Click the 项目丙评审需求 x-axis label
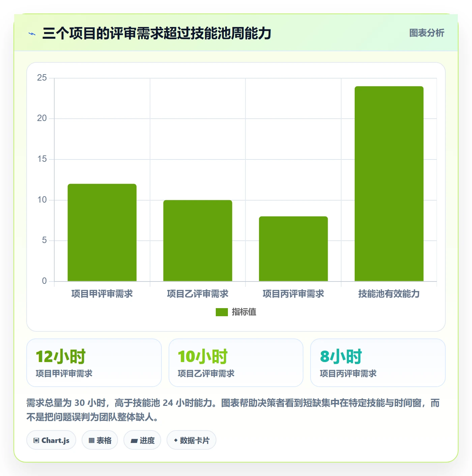Image resolution: width=472 pixels, height=476 pixels. click(293, 294)
